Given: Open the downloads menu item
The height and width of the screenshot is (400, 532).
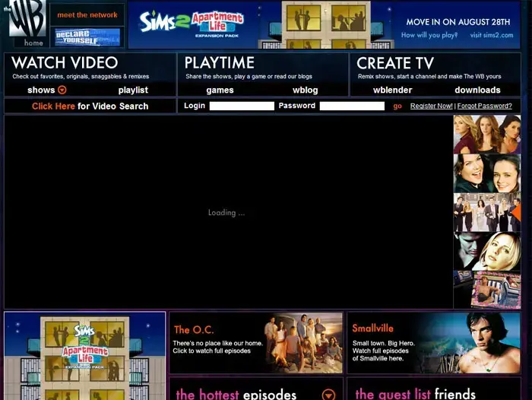Looking at the screenshot, I should (x=477, y=90).
